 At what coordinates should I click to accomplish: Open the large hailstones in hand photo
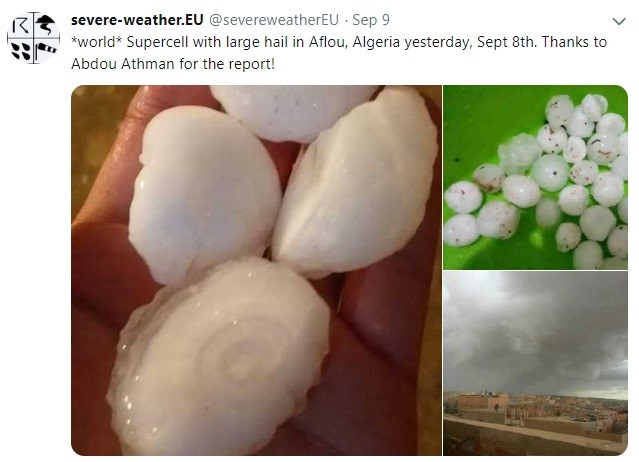coord(256,270)
